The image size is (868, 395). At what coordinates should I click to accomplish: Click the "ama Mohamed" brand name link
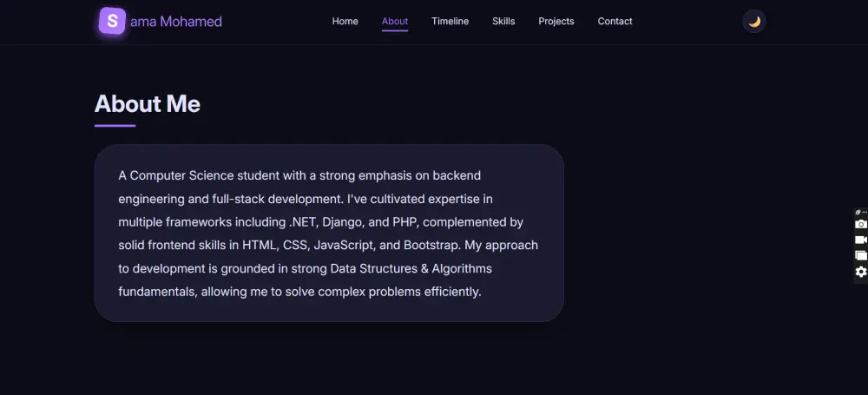(x=176, y=22)
